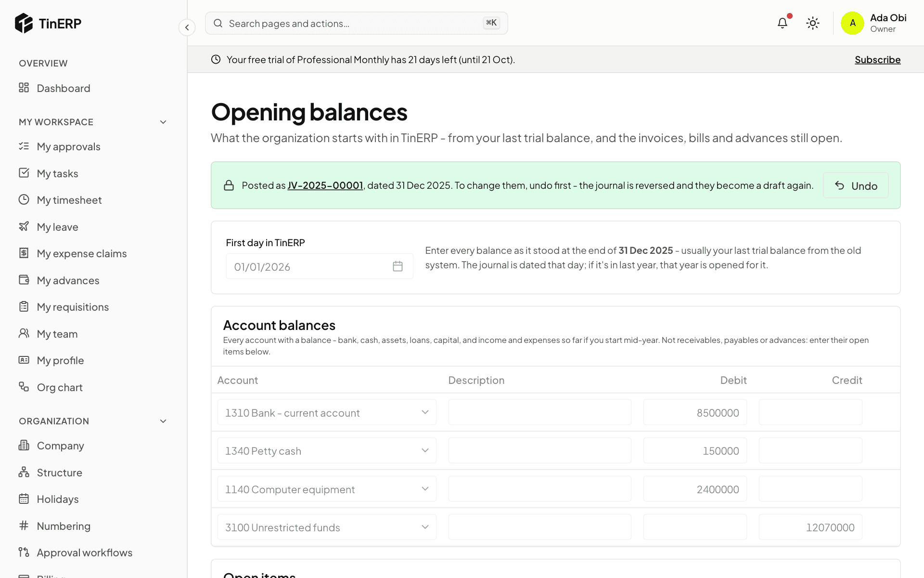Click the My approvals checklist icon
The image size is (924, 578).
point(24,146)
